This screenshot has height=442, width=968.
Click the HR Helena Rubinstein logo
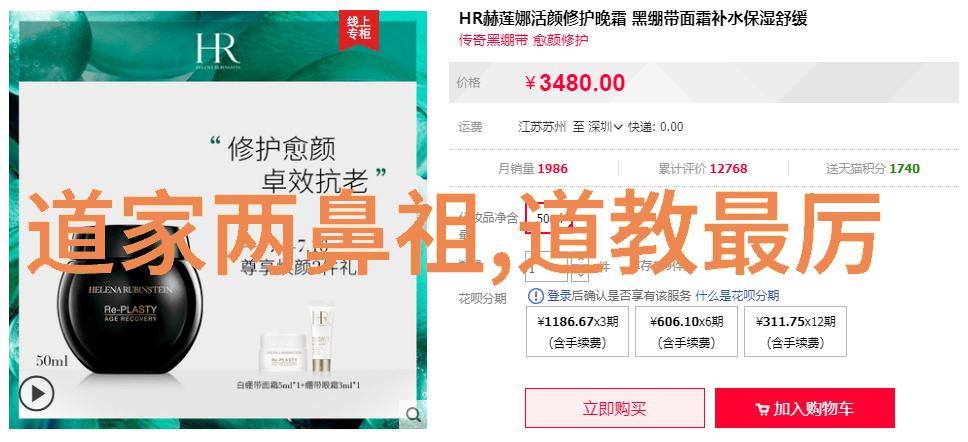(x=218, y=51)
